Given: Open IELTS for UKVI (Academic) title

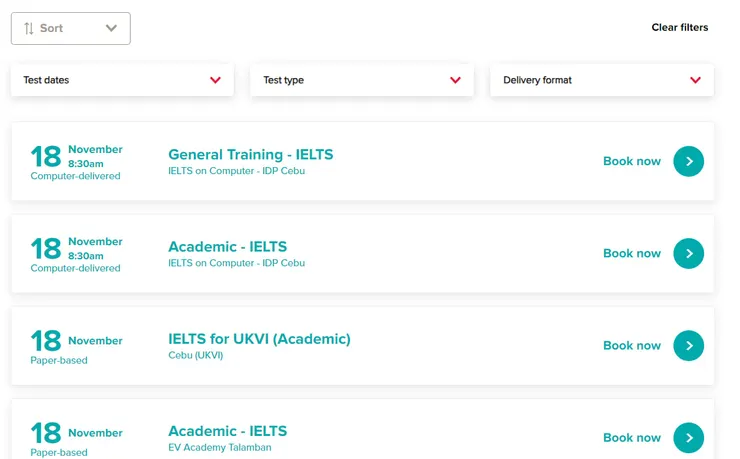Looking at the screenshot, I should (260, 339).
